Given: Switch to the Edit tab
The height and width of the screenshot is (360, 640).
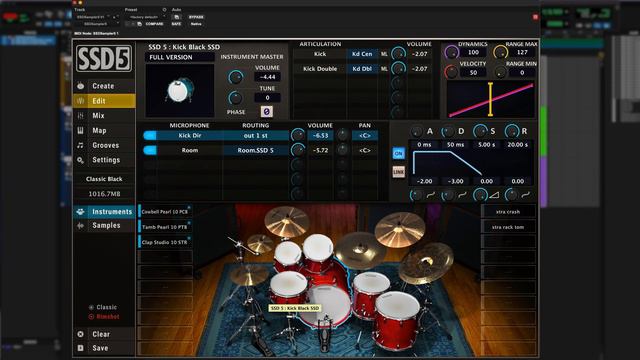Looking at the screenshot, I should coord(104,101).
